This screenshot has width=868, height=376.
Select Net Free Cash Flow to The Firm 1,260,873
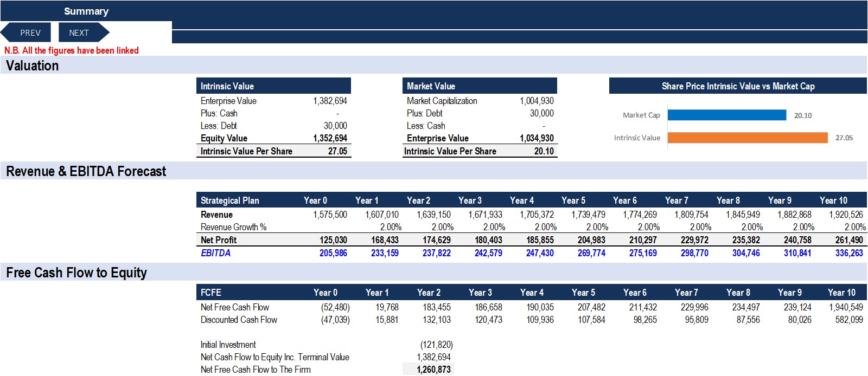(433, 369)
